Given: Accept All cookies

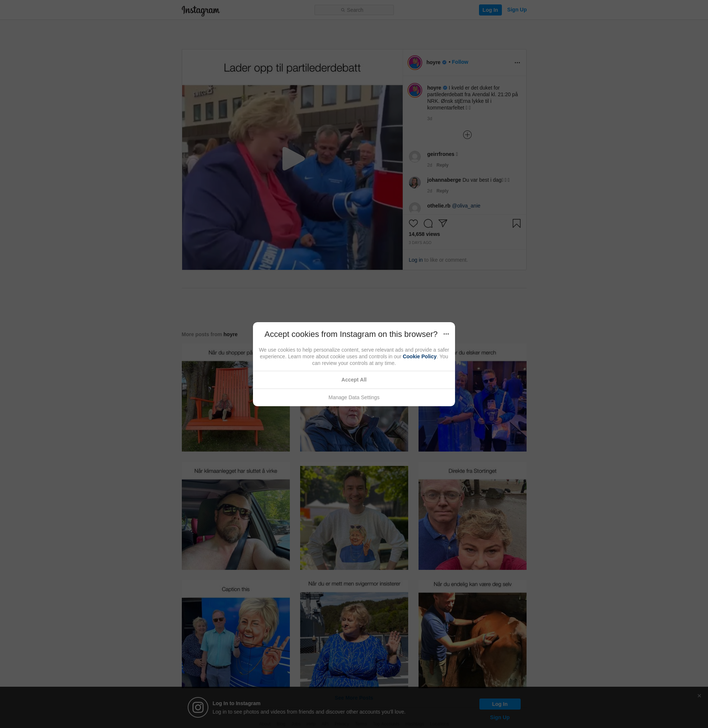Looking at the screenshot, I should (354, 380).
